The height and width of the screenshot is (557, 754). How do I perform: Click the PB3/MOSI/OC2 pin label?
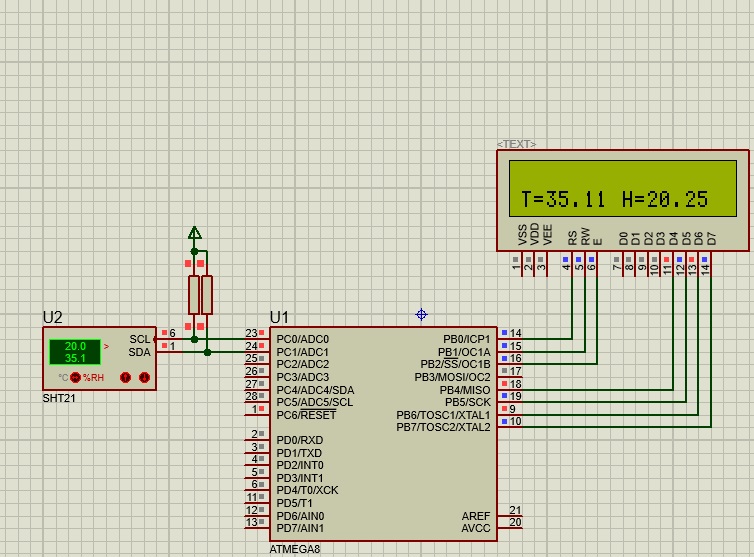(452, 377)
